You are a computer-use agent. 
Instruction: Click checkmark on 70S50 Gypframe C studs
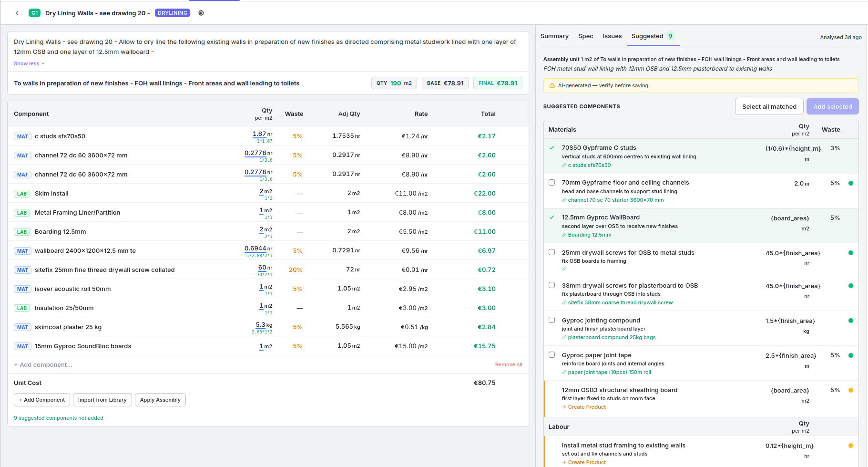coord(552,148)
